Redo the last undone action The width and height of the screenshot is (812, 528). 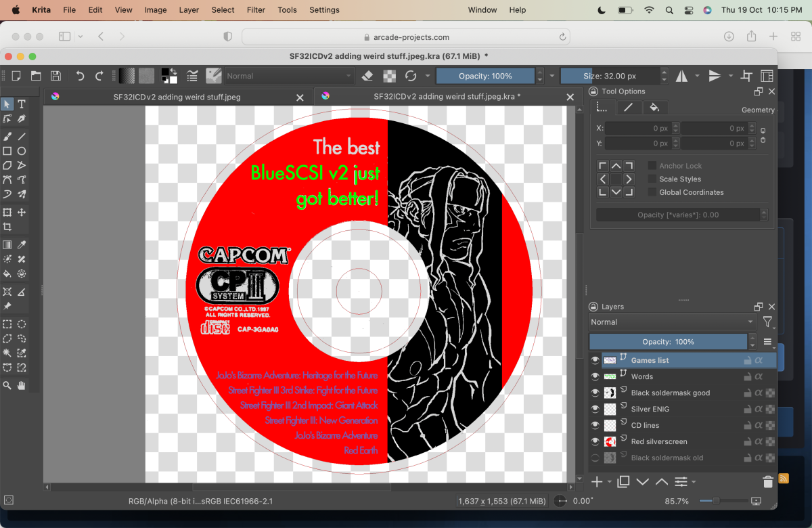99,76
